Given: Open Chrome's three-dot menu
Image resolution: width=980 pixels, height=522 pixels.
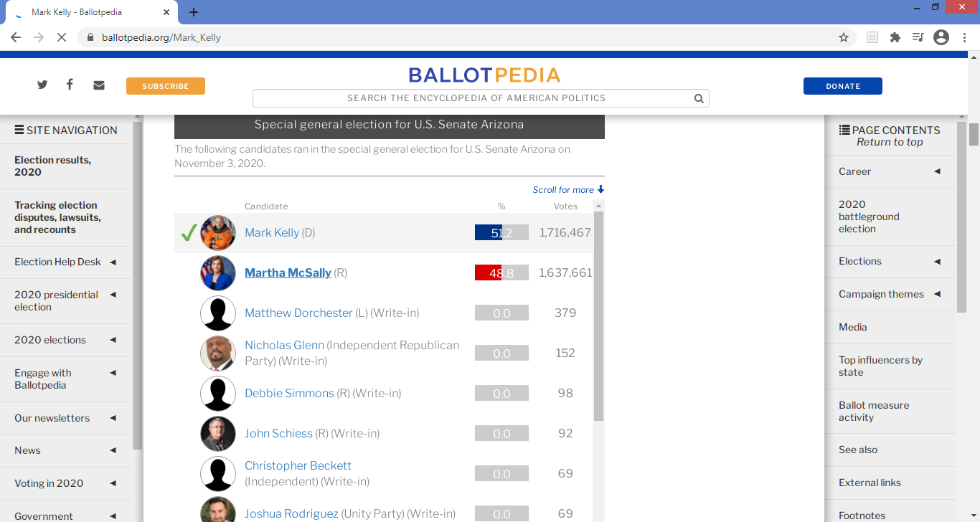Looking at the screenshot, I should (x=965, y=37).
